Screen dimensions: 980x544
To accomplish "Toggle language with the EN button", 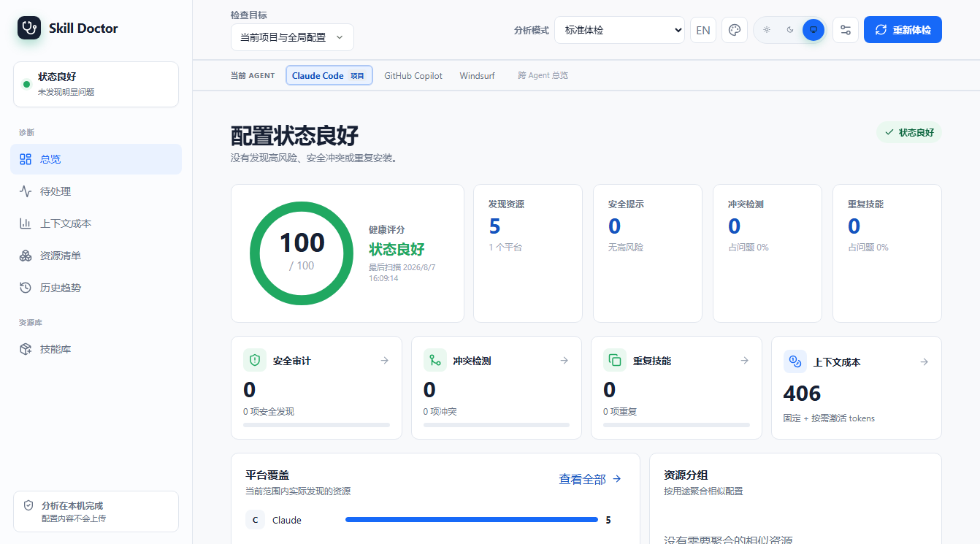I will tap(703, 30).
